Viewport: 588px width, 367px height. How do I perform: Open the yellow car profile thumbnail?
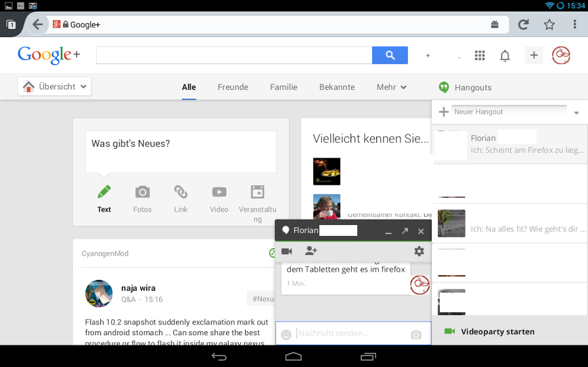pos(327,172)
